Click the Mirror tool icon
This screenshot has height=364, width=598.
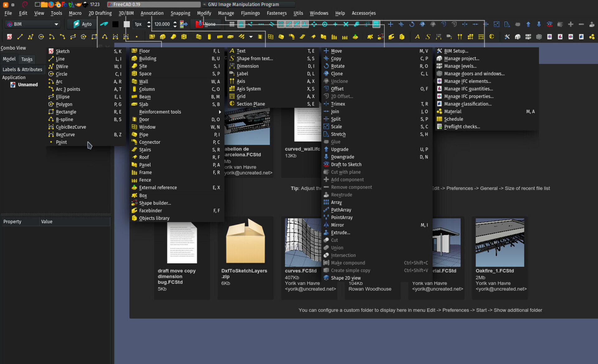pyautogui.click(x=325, y=225)
